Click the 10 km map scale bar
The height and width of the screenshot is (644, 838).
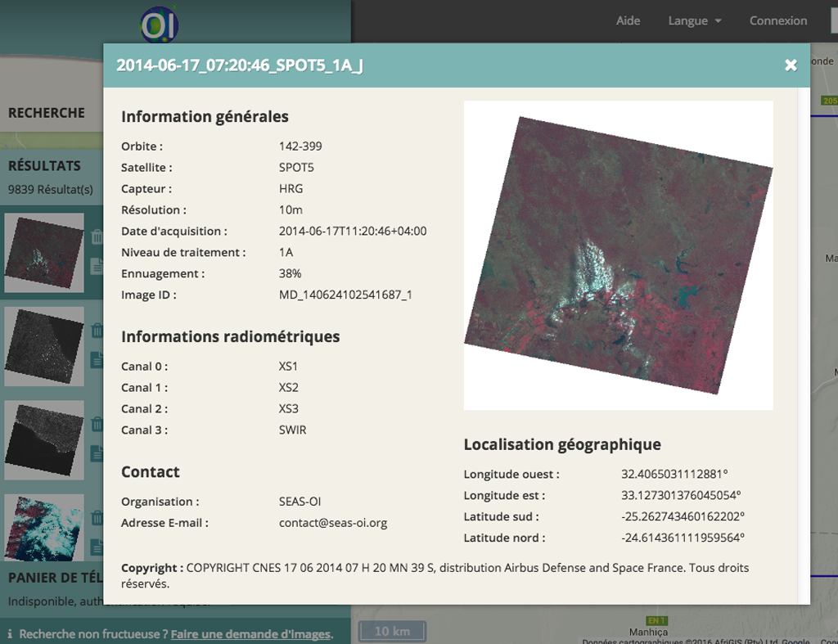pos(392,631)
